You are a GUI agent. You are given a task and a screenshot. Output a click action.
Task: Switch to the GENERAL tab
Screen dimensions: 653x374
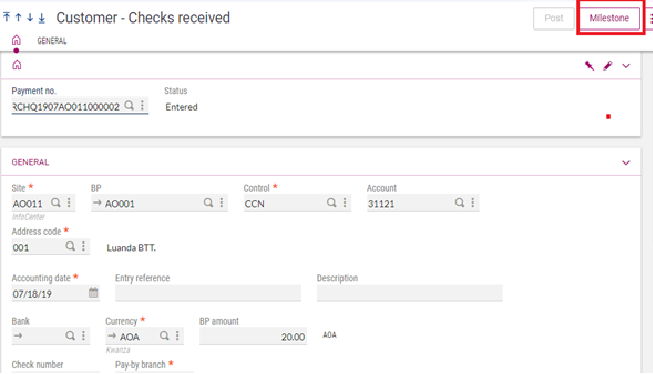[52, 41]
